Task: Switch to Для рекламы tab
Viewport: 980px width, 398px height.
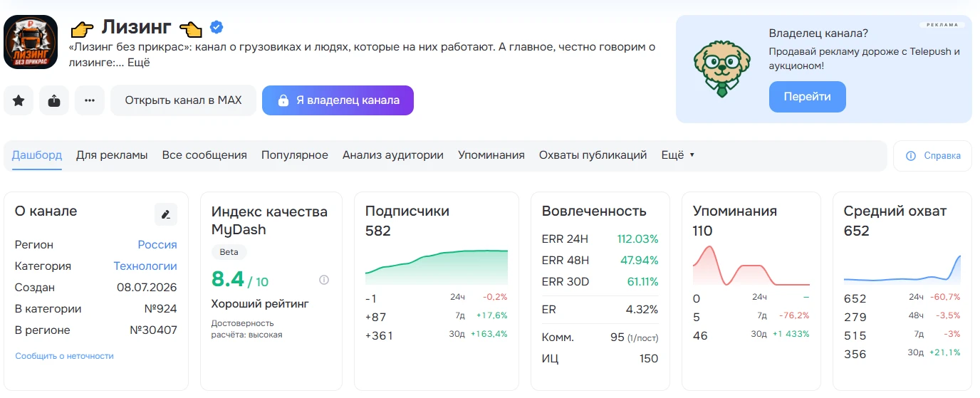Action: tap(112, 155)
